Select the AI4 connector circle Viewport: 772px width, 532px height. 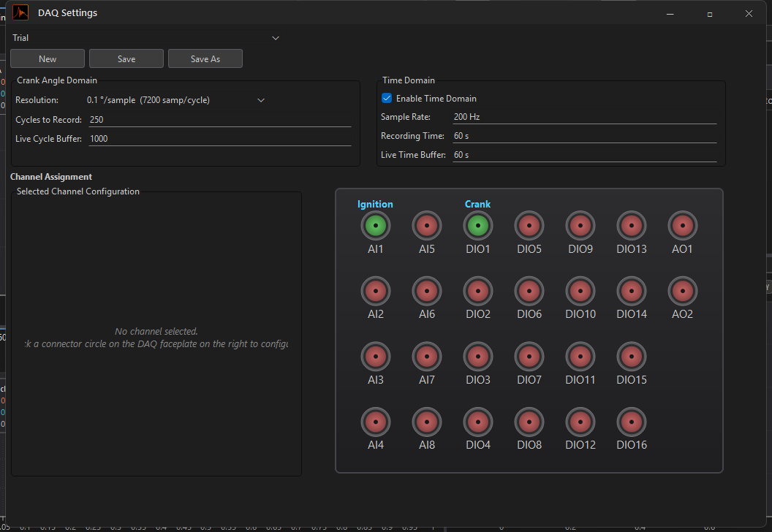click(376, 422)
